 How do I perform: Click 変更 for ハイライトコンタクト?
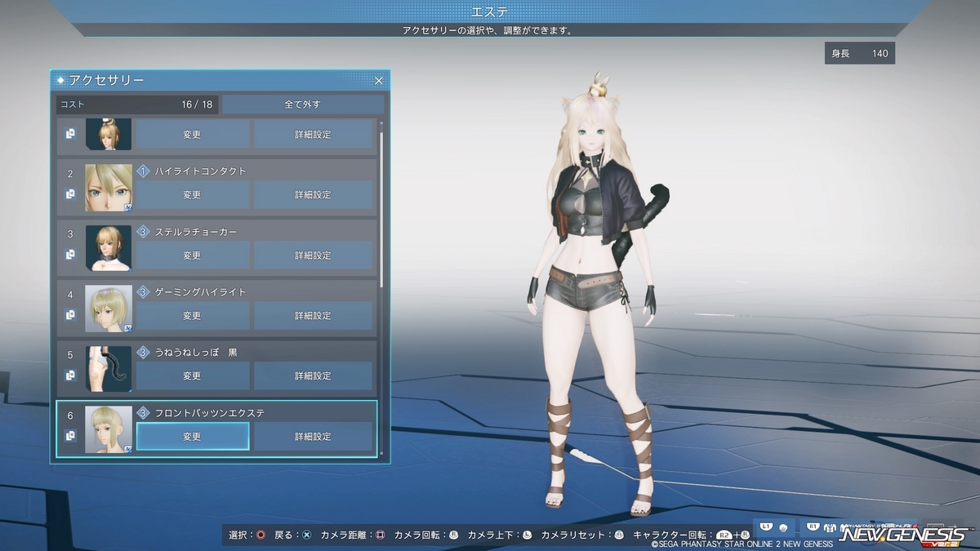click(x=192, y=195)
